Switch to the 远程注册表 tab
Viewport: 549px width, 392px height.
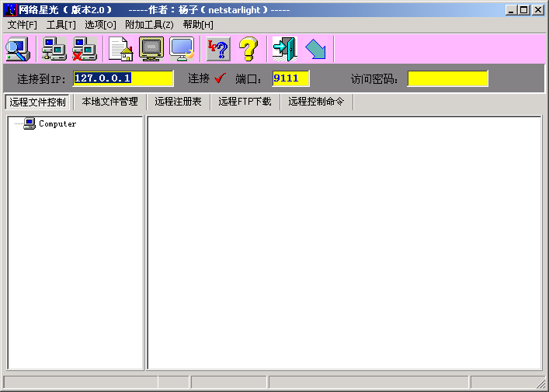[178, 102]
